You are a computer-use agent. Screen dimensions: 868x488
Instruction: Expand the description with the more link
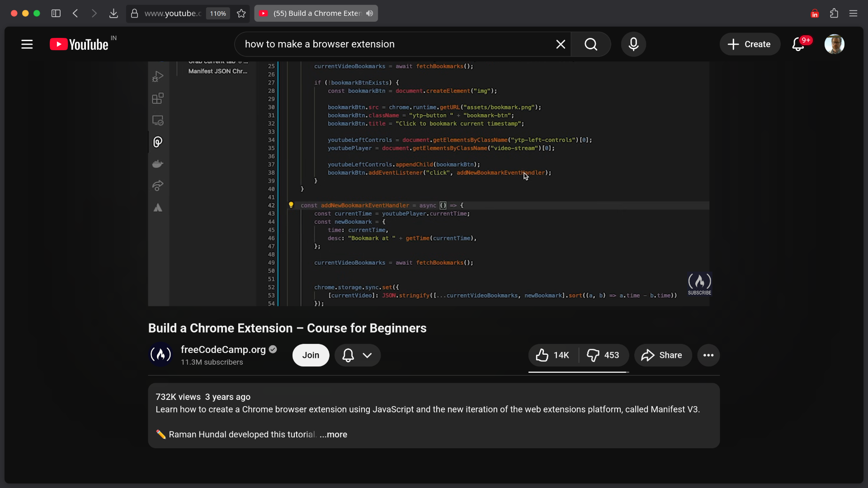click(333, 434)
